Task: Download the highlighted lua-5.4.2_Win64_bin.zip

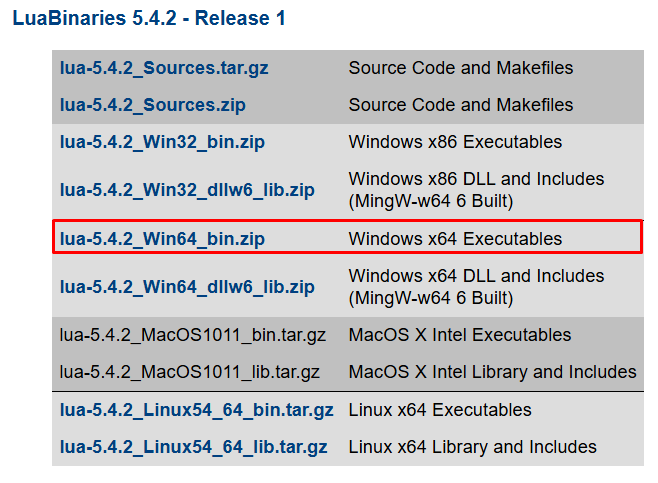Action: click(162, 239)
